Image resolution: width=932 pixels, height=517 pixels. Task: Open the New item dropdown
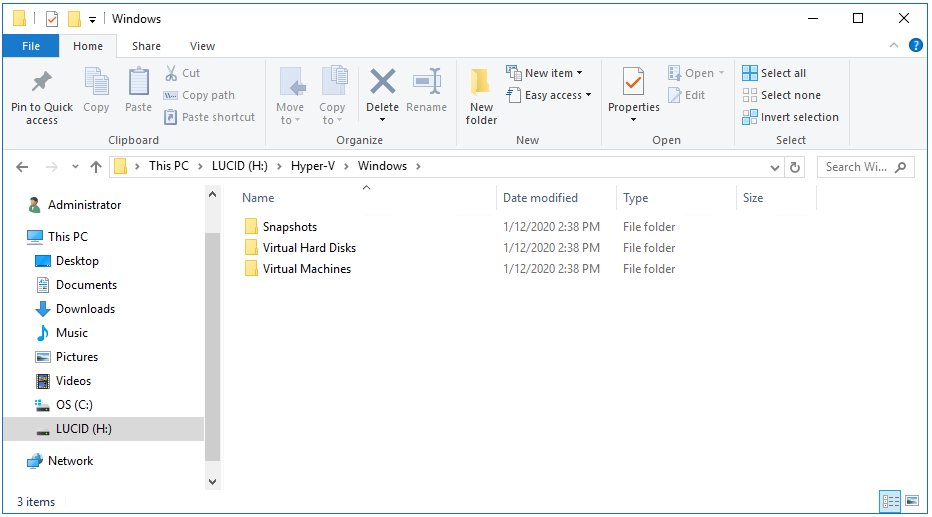[x=544, y=73]
